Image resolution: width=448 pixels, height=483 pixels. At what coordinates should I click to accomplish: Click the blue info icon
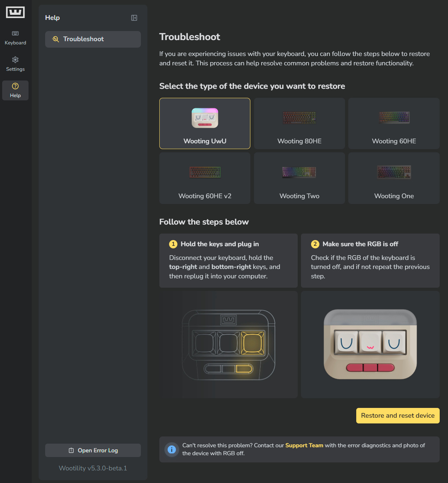[172, 449]
